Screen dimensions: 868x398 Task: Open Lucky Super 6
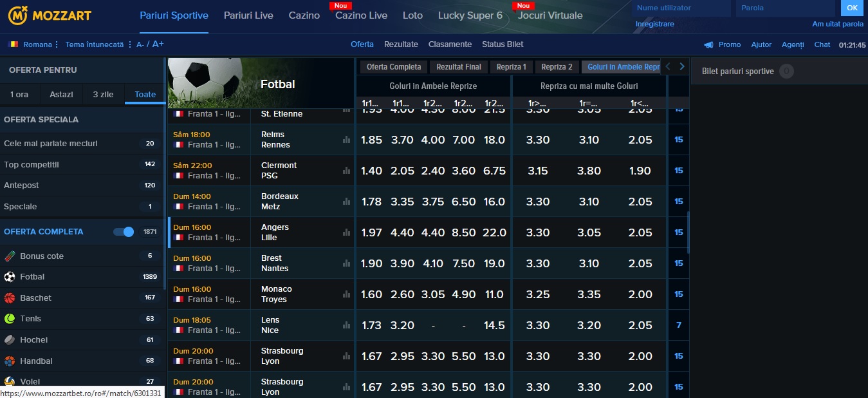470,15
